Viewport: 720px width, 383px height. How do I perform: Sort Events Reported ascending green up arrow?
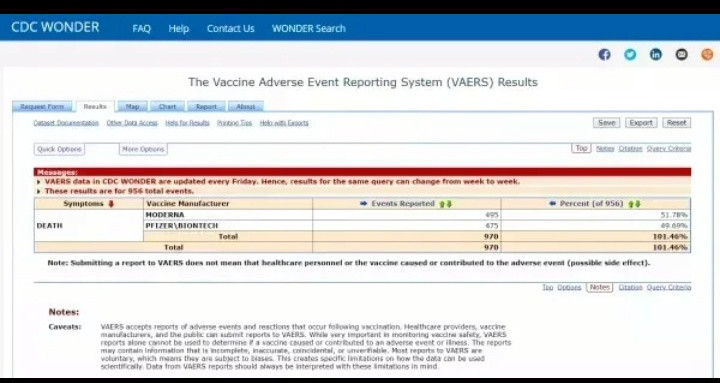442,204
